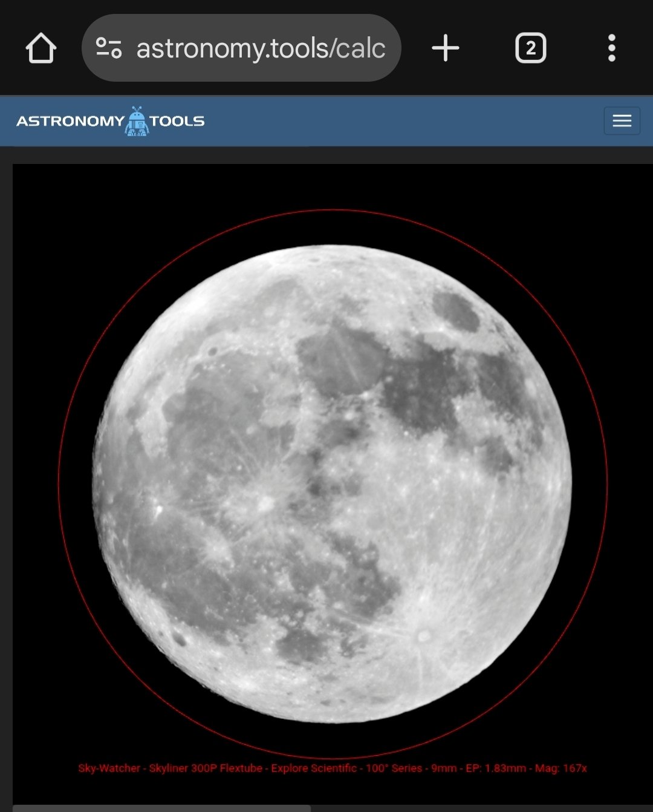Tap the browser home icon
Screen dimensions: 653x812
click(41, 48)
